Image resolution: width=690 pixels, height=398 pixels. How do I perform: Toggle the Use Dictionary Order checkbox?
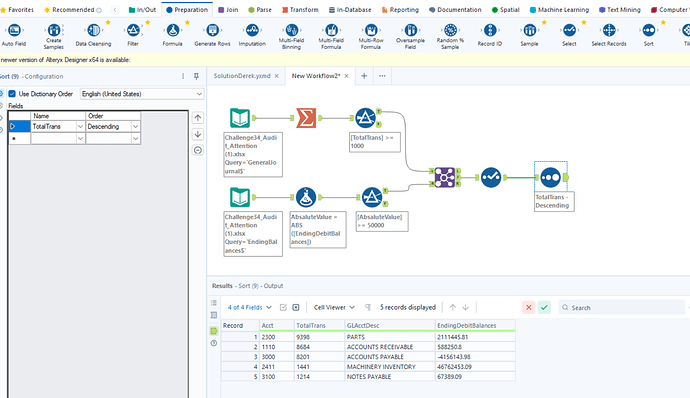tap(12, 94)
